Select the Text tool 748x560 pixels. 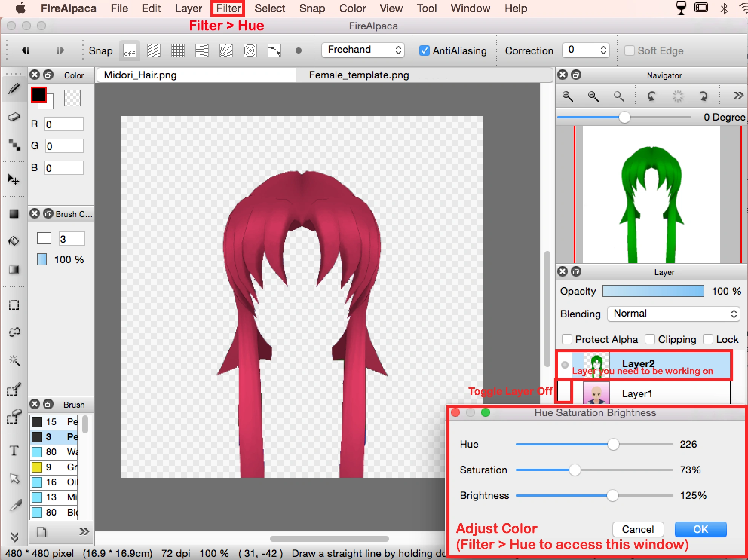(x=14, y=451)
